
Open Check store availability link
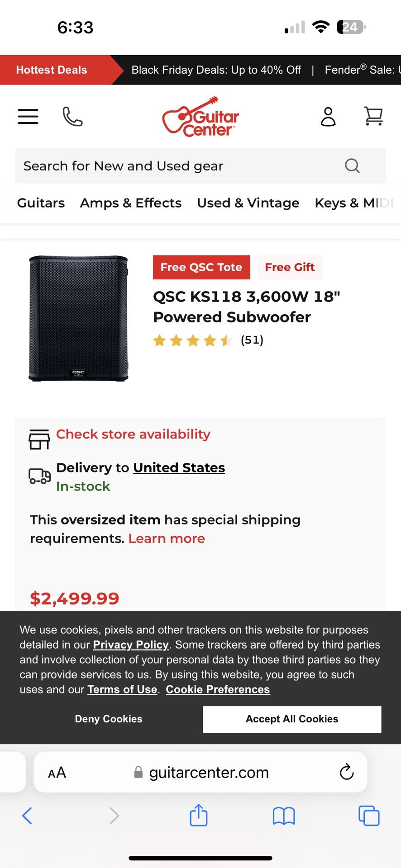click(133, 434)
